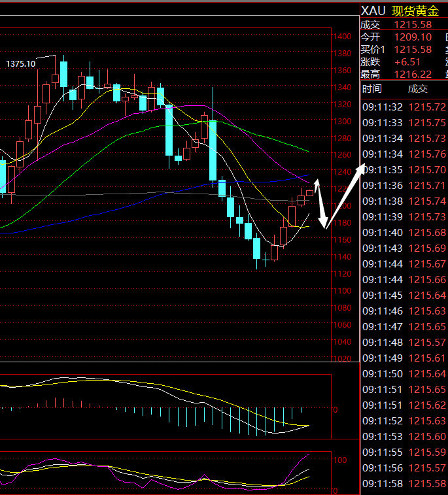The width and height of the screenshot is (448, 495).
Task: Select the tick row at 09:11:39
Action: pyautogui.click(x=404, y=217)
